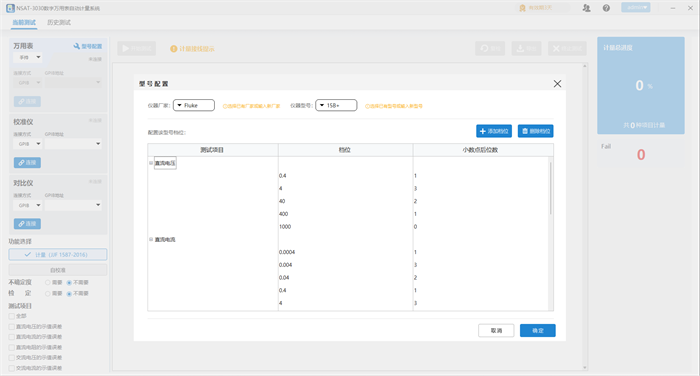The width and height of the screenshot is (700, 376).
Task: Click the user contact icon in title bar
Action: pos(586,8)
